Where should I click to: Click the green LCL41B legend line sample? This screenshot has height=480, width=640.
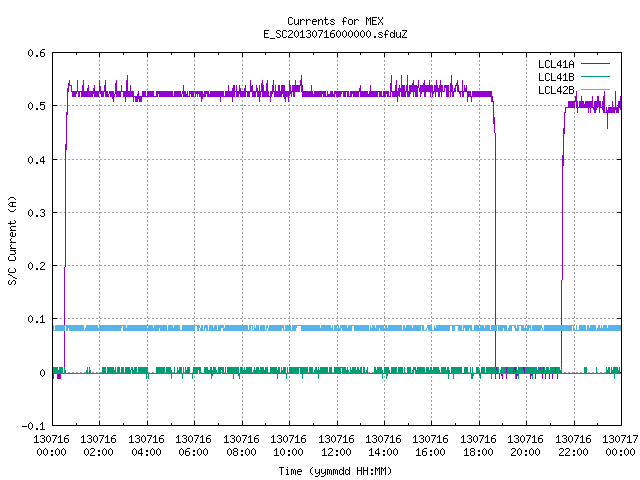[x=595, y=77]
